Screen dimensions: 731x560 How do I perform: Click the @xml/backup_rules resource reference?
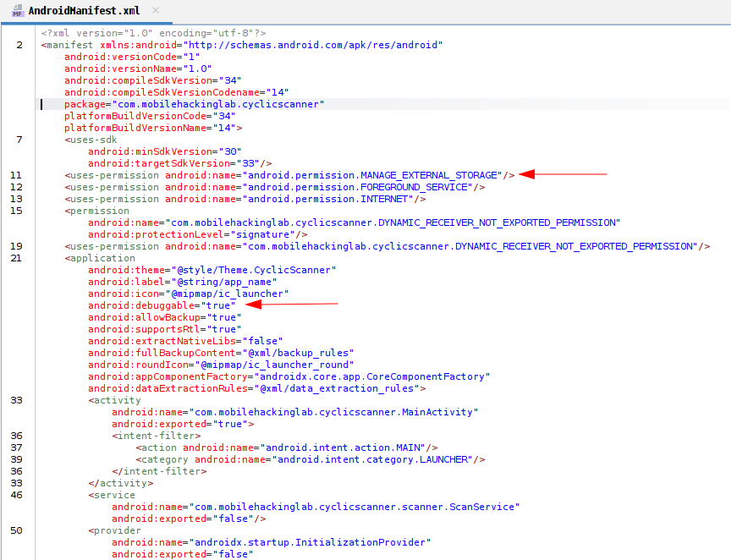coord(300,352)
